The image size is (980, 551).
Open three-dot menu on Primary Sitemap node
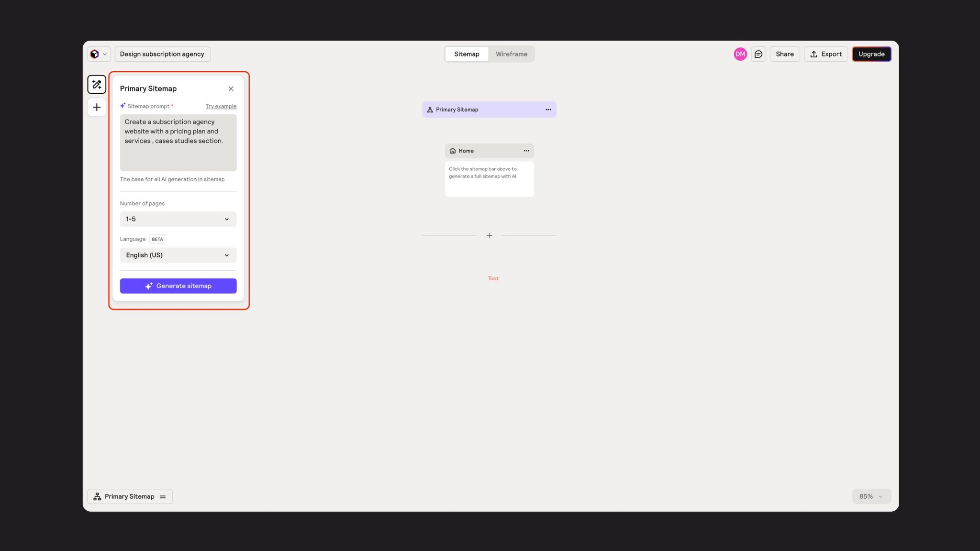pyautogui.click(x=548, y=110)
